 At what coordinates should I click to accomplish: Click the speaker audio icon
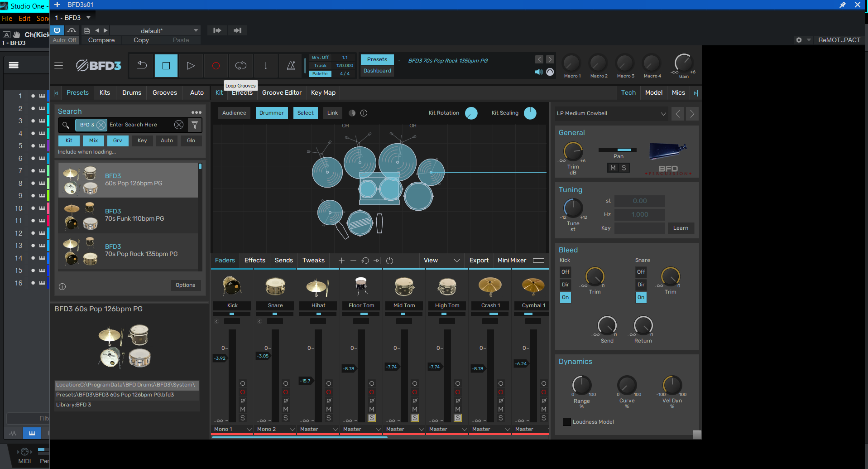(538, 72)
